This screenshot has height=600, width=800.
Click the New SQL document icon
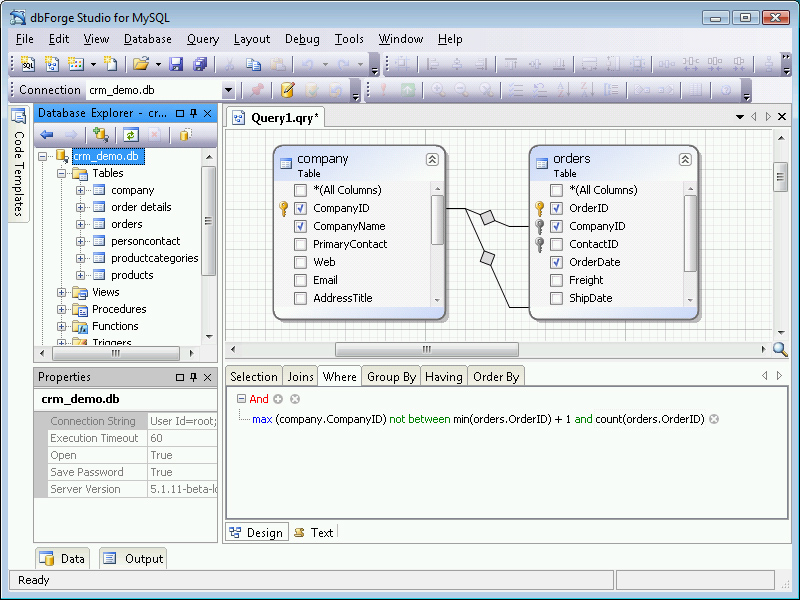28,64
